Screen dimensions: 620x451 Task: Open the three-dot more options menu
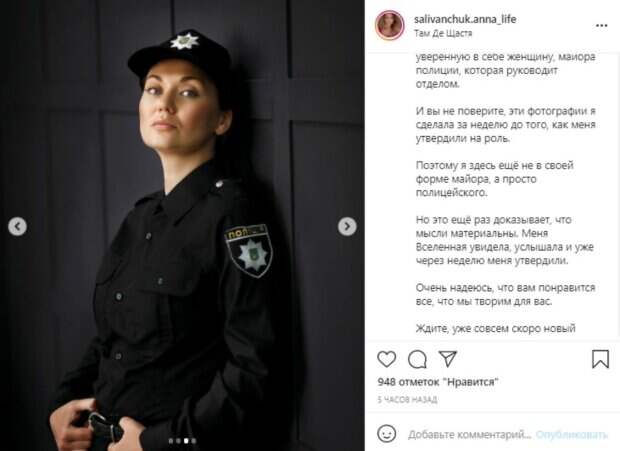[x=601, y=26]
